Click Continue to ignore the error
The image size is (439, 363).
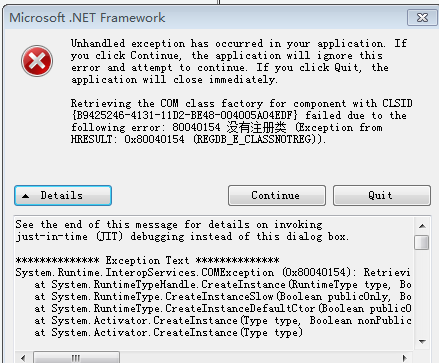[x=277, y=195]
